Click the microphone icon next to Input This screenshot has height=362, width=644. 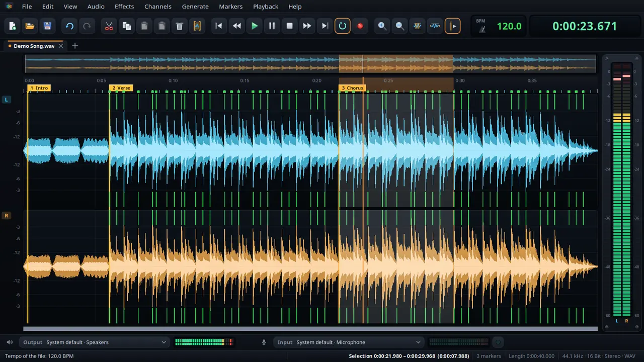[264, 342]
